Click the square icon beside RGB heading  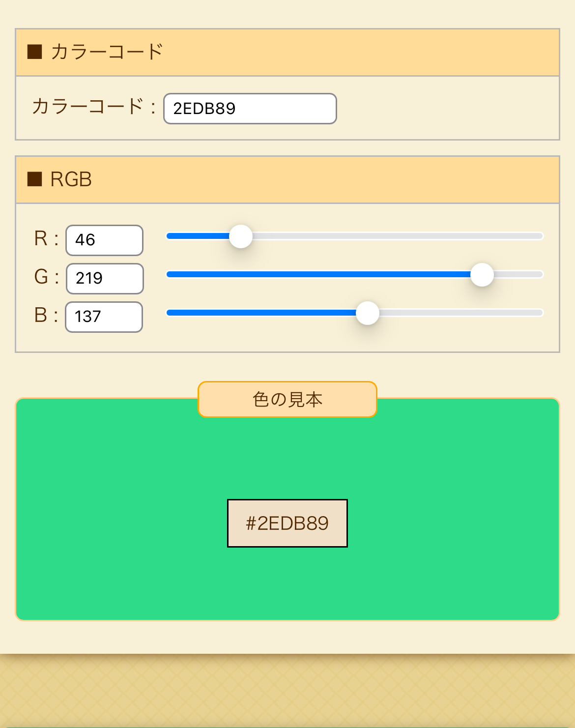(34, 179)
